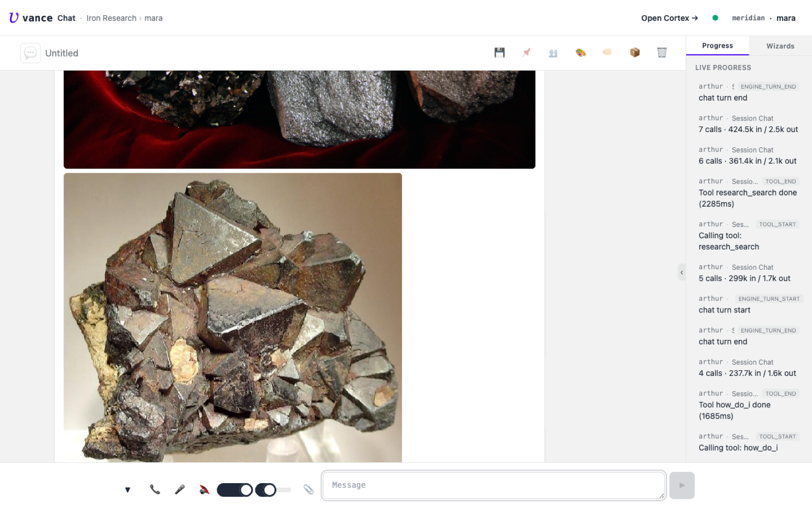
Task: Attach a file with the paperclip icon
Action: tap(308, 489)
